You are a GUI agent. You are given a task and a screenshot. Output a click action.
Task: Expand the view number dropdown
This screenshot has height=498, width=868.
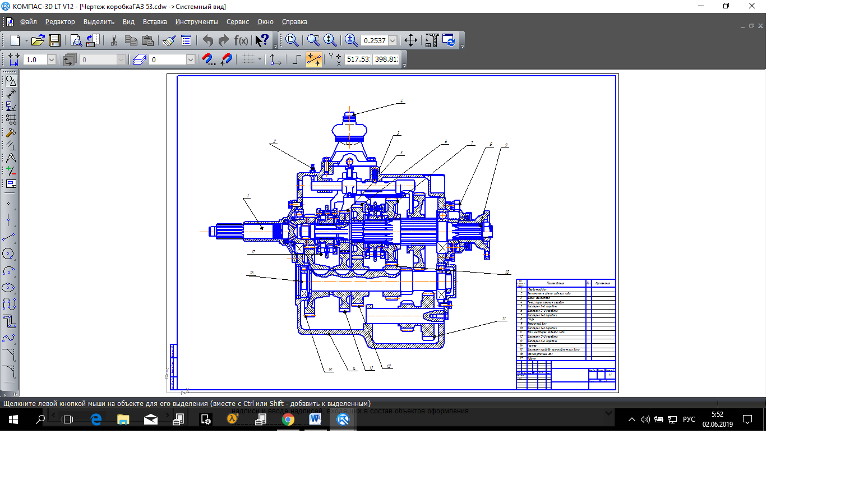coord(121,59)
